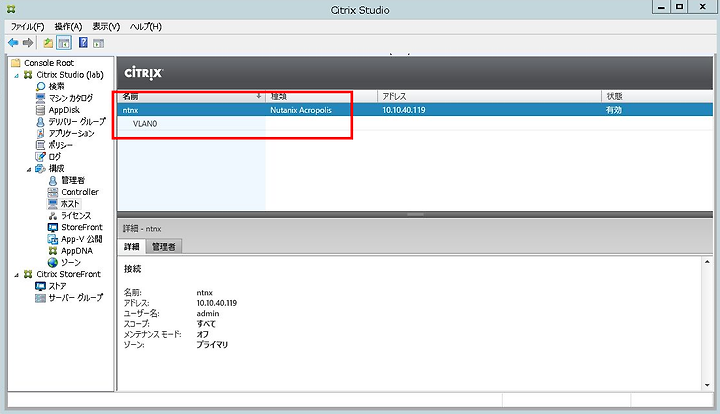Click the Up one level folder icon
Screen dimensions: 720x414
(48, 43)
